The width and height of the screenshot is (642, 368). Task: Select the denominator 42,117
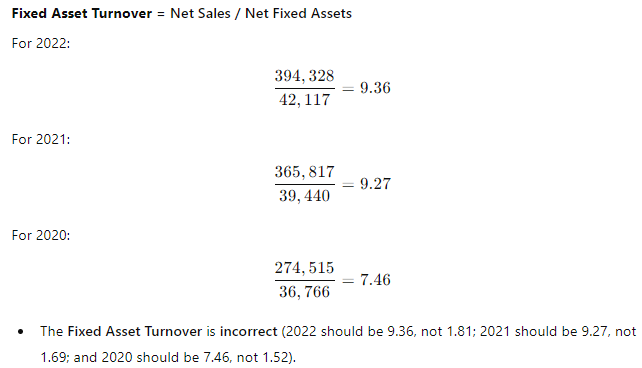[x=304, y=100]
